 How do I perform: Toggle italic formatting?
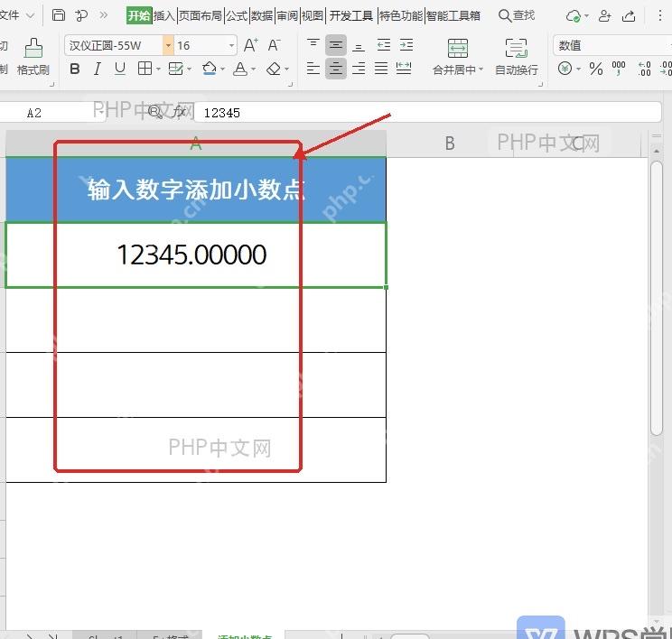click(x=98, y=69)
